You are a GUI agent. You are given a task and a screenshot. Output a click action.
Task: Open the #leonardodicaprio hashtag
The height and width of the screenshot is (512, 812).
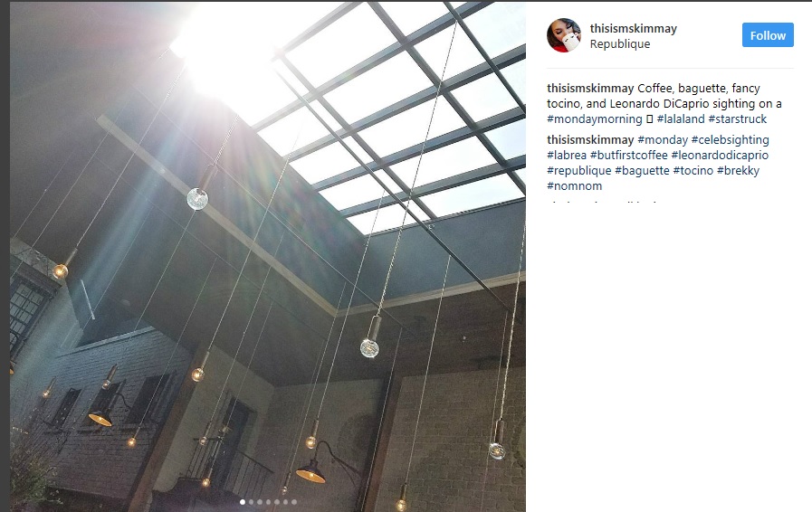coord(720,156)
